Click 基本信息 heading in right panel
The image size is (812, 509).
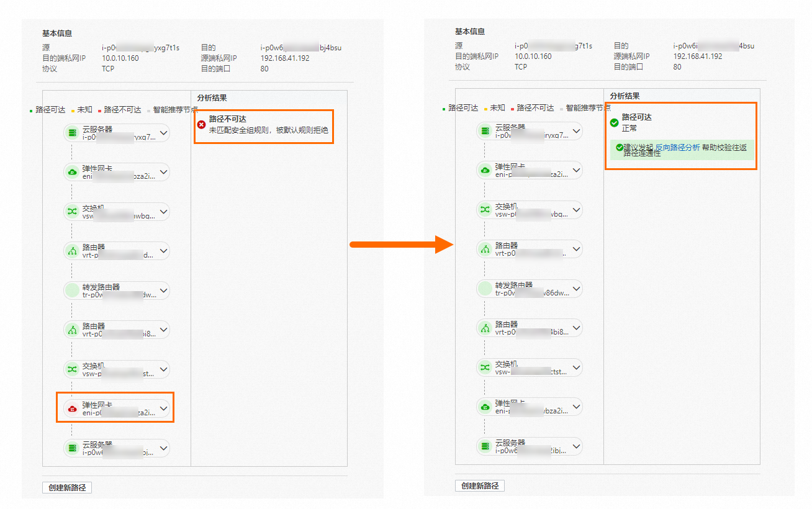pyautogui.click(x=470, y=32)
